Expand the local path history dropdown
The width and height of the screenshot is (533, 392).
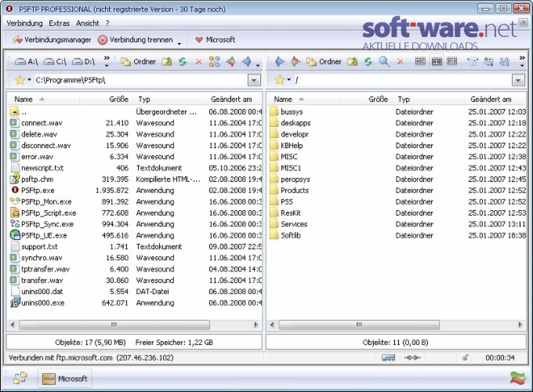click(254, 81)
